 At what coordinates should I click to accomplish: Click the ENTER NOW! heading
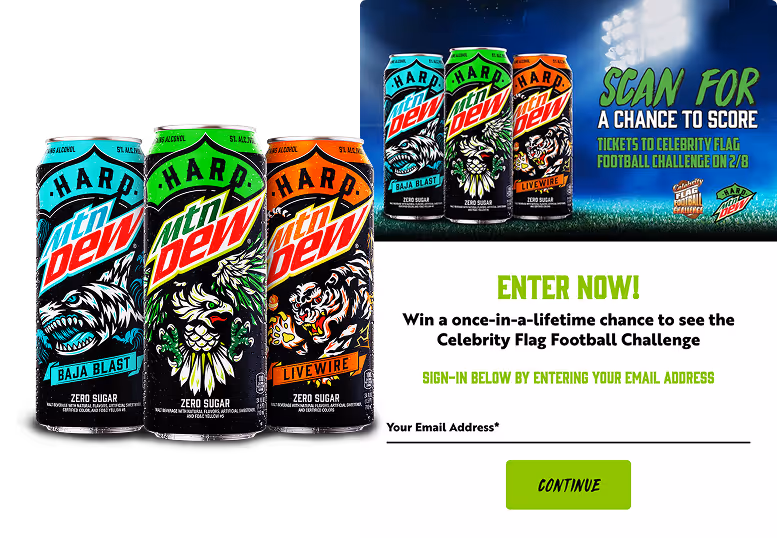pos(568,288)
